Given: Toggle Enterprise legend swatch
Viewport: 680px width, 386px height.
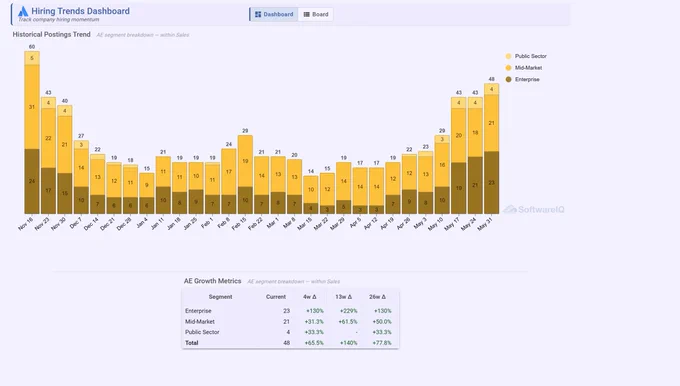Looking at the screenshot, I should (x=508, y=79).
